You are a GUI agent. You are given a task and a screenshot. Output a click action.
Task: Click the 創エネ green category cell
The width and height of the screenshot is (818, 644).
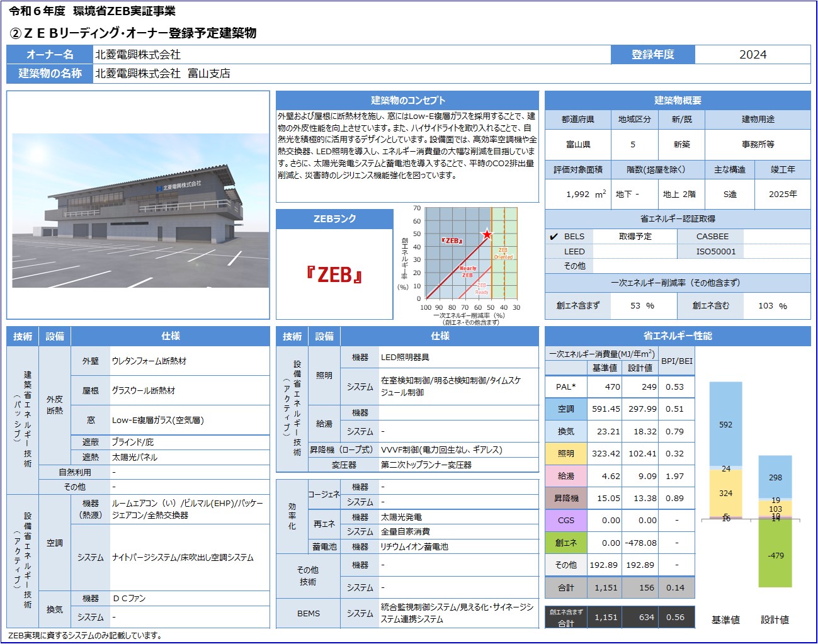click(x=565, y=543)
